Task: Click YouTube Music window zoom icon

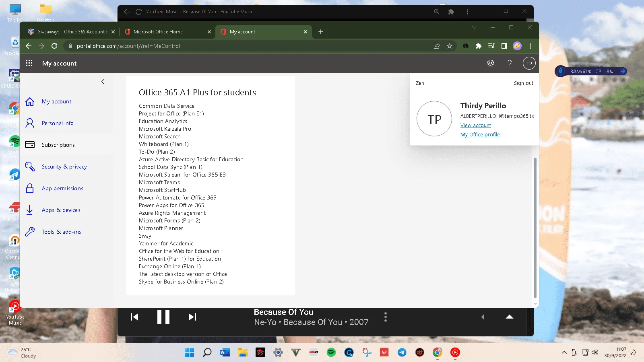Action: [x=436, y=12]
